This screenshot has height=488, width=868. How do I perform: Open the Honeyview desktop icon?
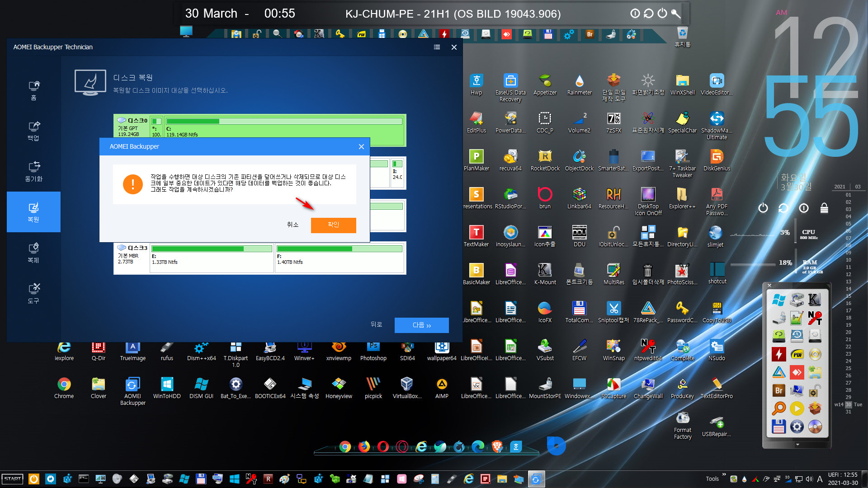click(x=339, y=388)
